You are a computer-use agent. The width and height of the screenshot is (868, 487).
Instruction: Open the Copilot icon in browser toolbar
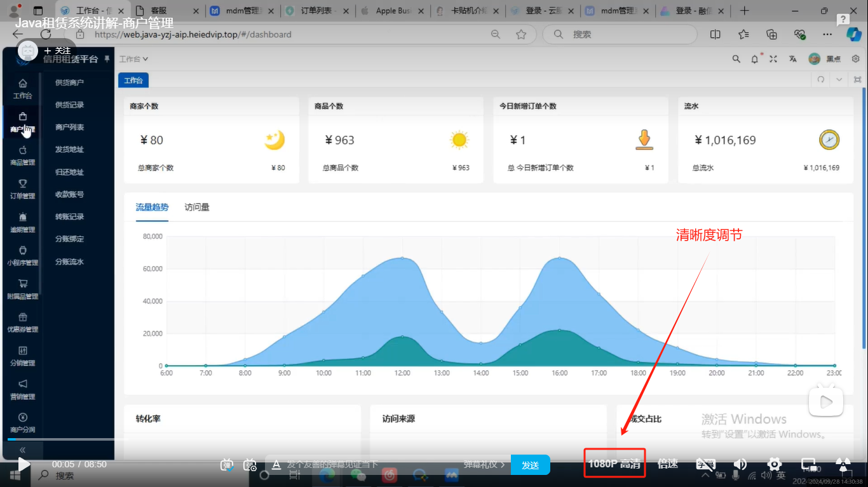coord(854,34)
